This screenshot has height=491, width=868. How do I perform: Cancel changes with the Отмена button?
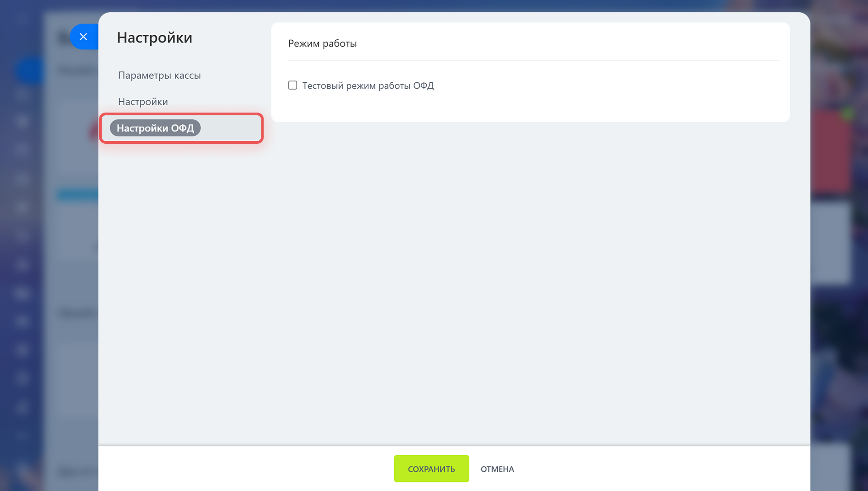(x=497, y=469)
